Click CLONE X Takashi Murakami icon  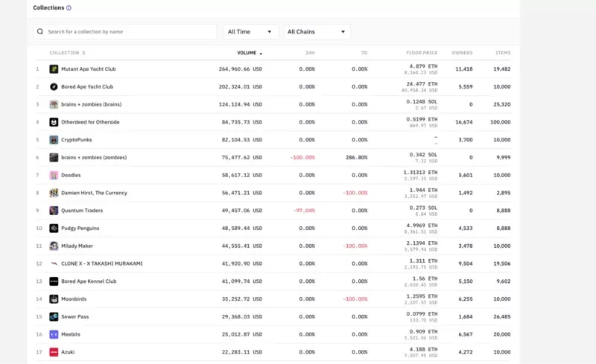click(54, 264)
